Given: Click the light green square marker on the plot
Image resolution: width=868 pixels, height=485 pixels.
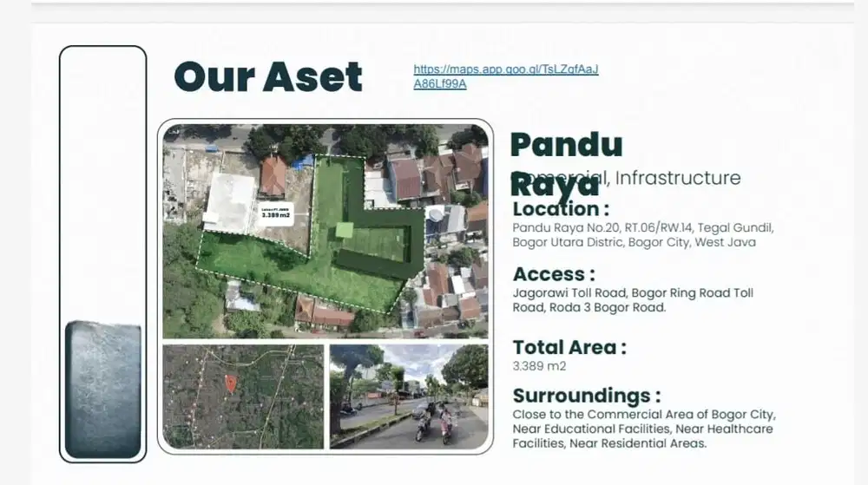Looking at the screenshot, I should (x=345, y=230).
